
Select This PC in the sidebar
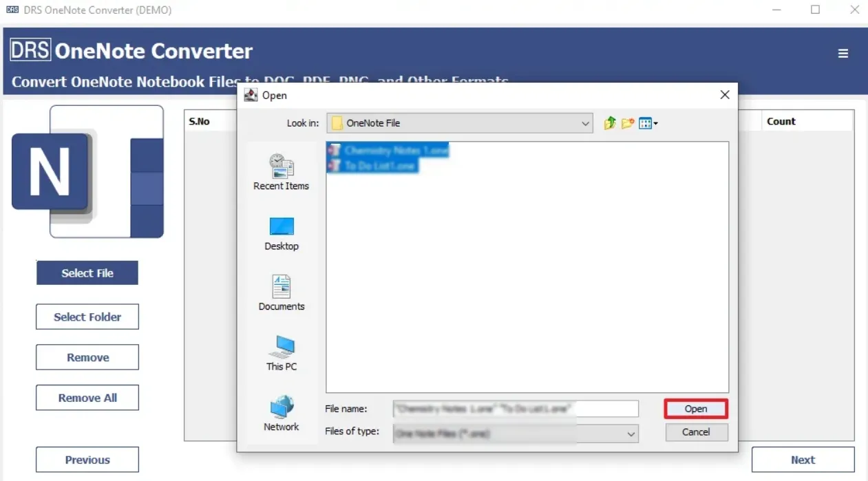click(281, 354)
